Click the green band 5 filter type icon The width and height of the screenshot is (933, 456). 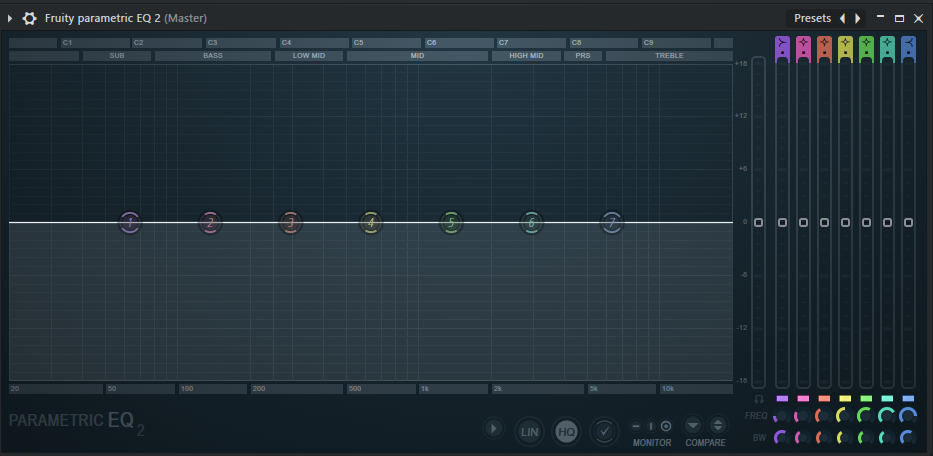click(866, 43)
